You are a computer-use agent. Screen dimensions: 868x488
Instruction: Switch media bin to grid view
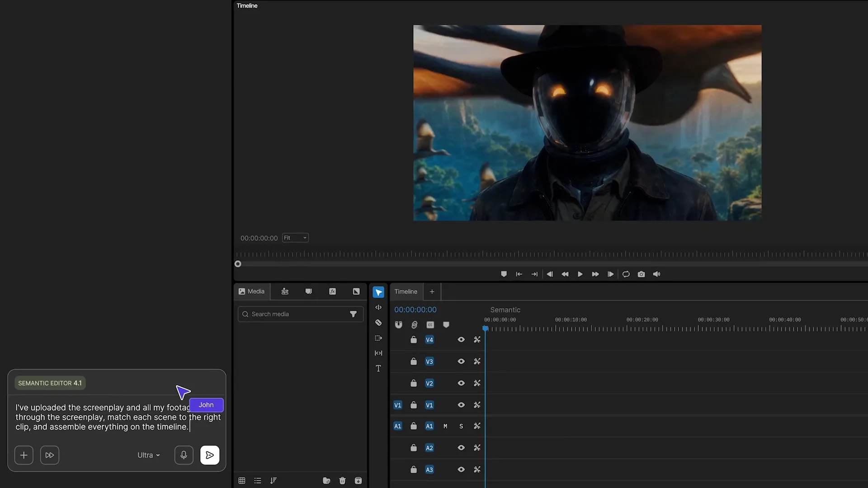242,481
